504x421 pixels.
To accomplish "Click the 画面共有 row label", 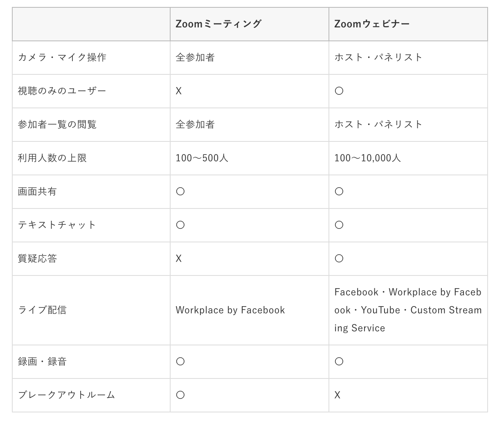I will tap(37, 192).
